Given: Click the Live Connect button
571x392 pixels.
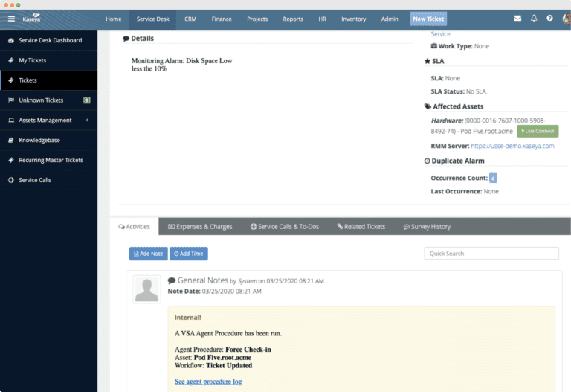Looking at the screenshot, I should point(538,131).
